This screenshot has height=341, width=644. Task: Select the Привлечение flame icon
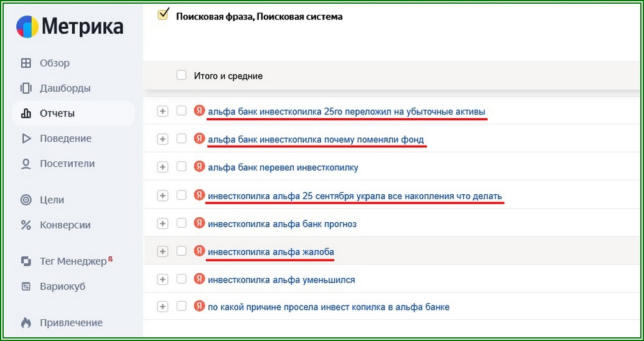click(26, 323)
